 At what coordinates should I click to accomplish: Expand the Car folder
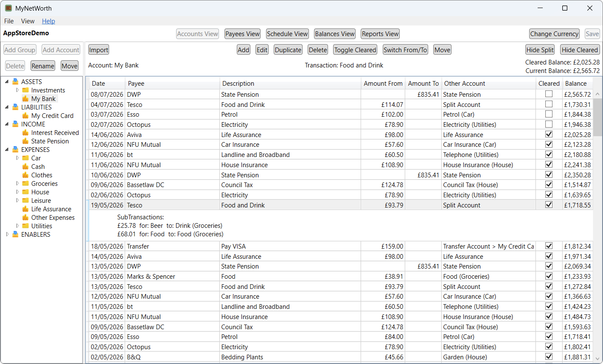[x=17, y=158]
